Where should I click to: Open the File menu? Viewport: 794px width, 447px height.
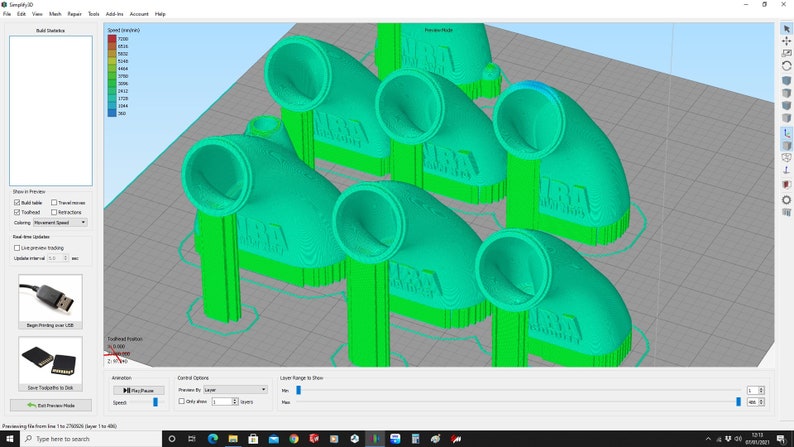[x=7, y=14]
